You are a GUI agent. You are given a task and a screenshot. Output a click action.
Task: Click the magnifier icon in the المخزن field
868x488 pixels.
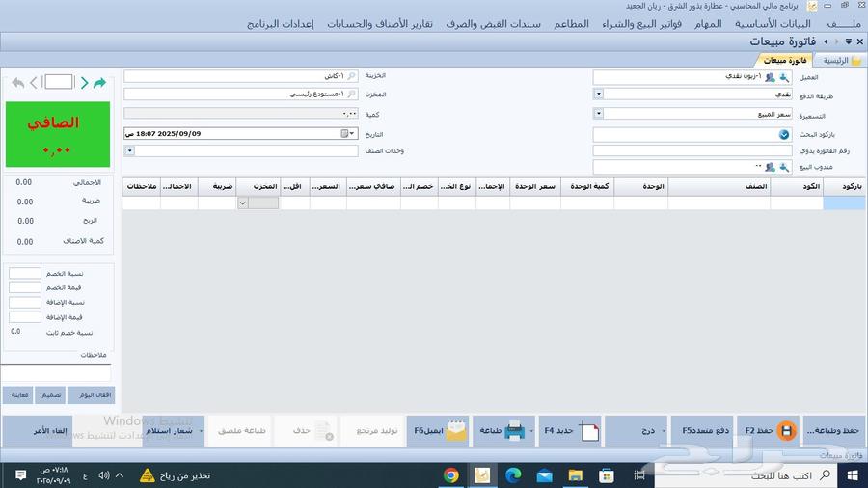click(351, 95)
